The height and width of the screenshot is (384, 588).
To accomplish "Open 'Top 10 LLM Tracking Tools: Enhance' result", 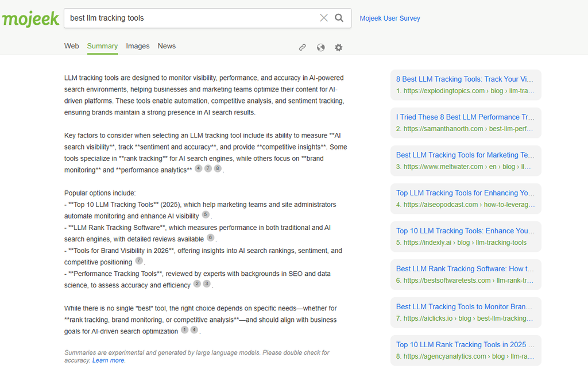I will tap(465, 231).
